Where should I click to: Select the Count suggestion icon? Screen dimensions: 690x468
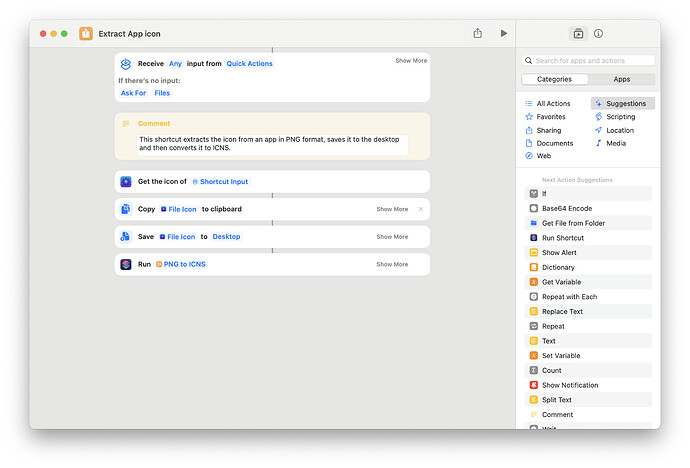point(533,370)
